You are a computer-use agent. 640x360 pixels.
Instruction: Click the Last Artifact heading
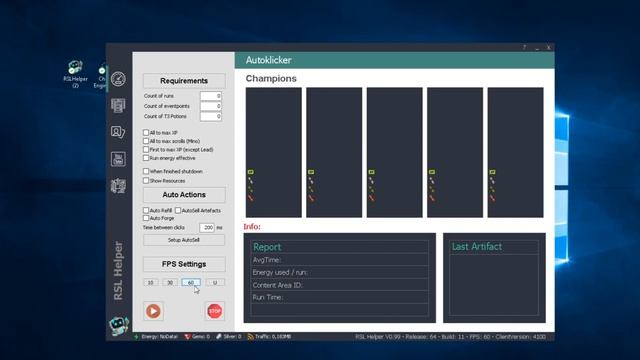coord(477,247)
